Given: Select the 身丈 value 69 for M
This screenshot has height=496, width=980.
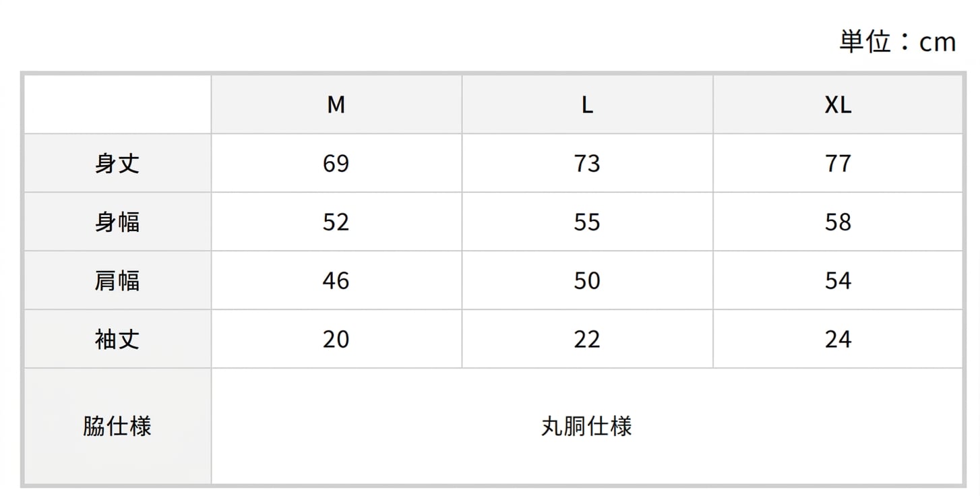Looking at the screenshot, I should click(336, 164).
